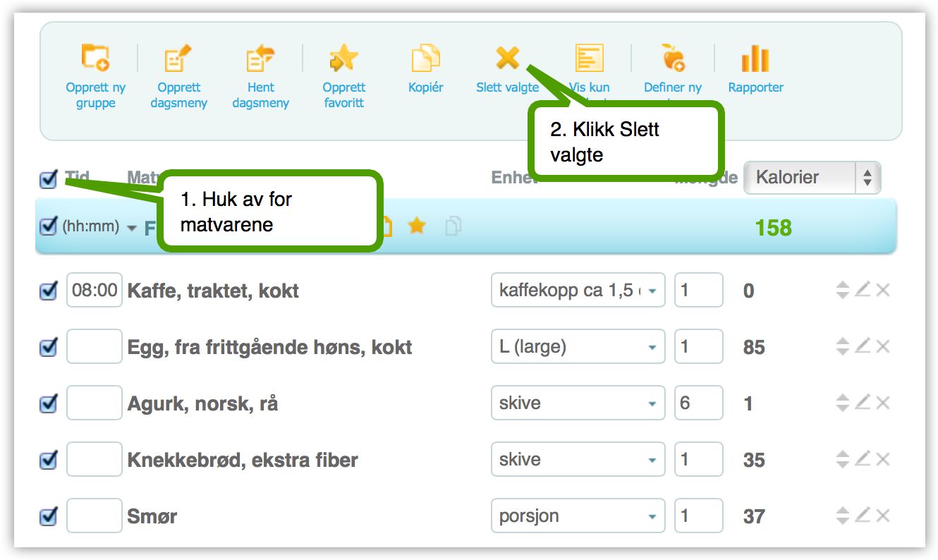Open Opprett dagsmeny tool
Viewport: 938px width, 560px height.
pos(178,59)
